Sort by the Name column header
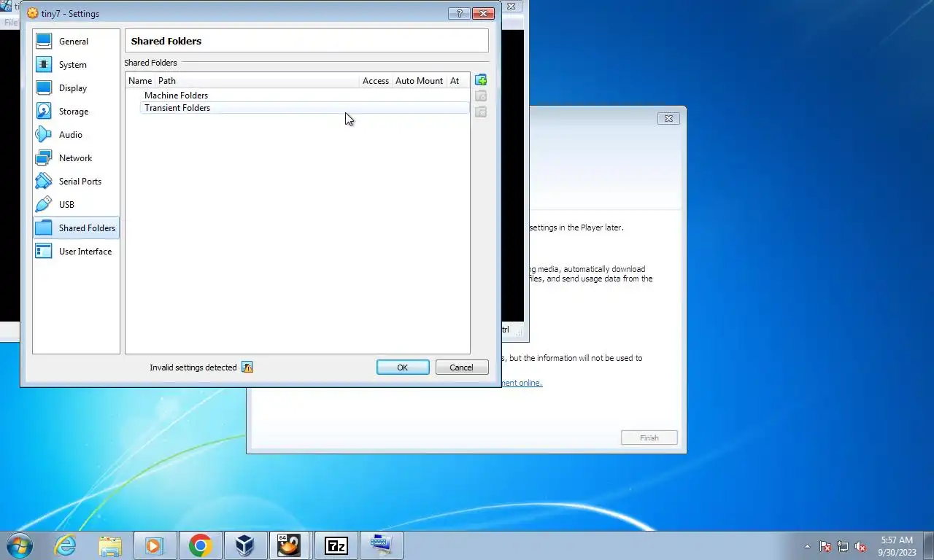Viewport: 934px width, 560px height. 140,81
